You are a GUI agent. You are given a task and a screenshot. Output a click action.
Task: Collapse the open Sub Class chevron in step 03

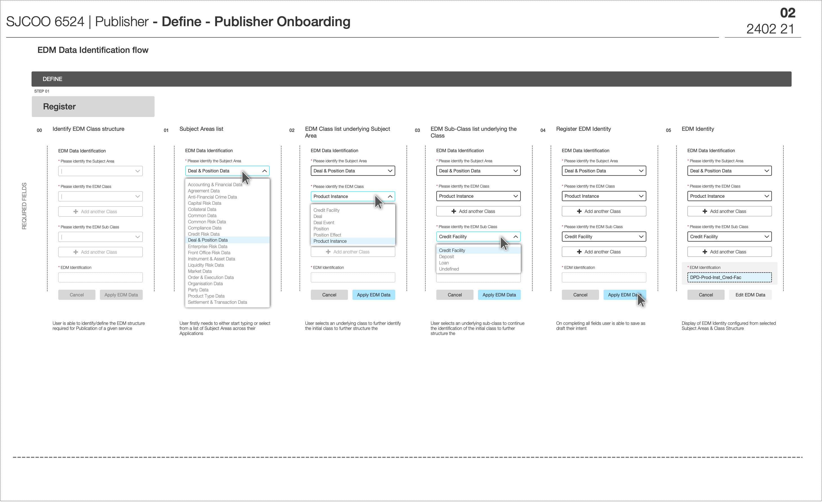[515, 237]
